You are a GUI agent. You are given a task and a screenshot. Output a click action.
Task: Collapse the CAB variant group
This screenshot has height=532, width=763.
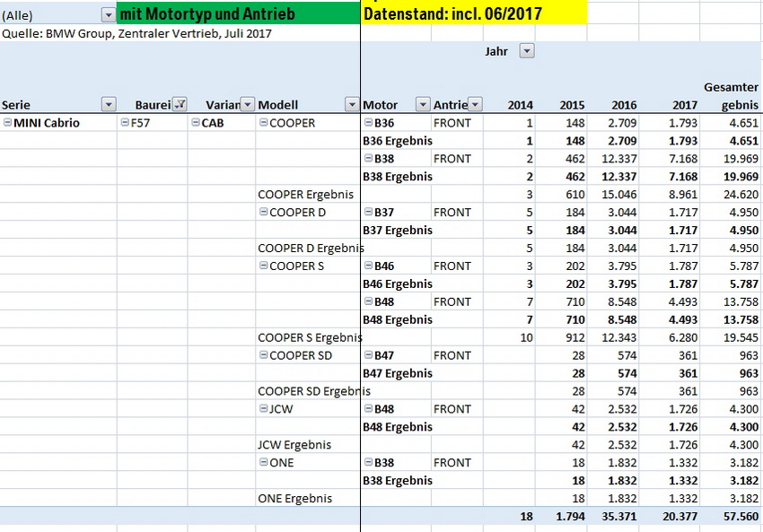(x=196, y=123)
